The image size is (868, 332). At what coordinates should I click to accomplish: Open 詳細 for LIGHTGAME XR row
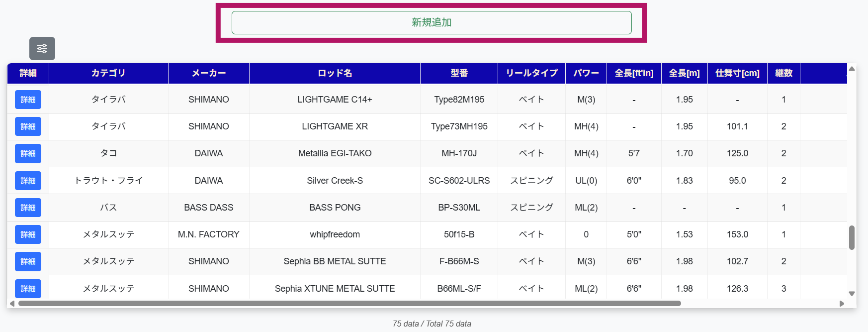pyautogui.click(x=28, y=126)
